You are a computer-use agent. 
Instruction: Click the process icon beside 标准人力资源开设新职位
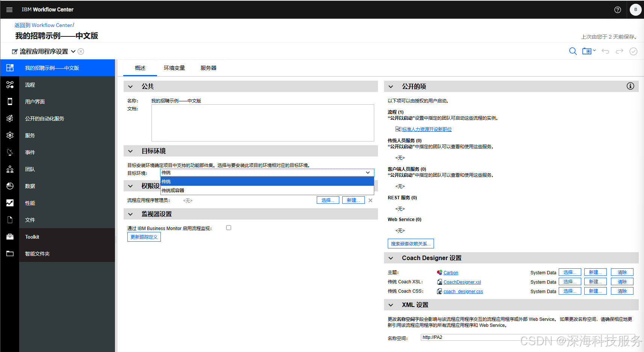pyautogui.click(x=398, y=129)
